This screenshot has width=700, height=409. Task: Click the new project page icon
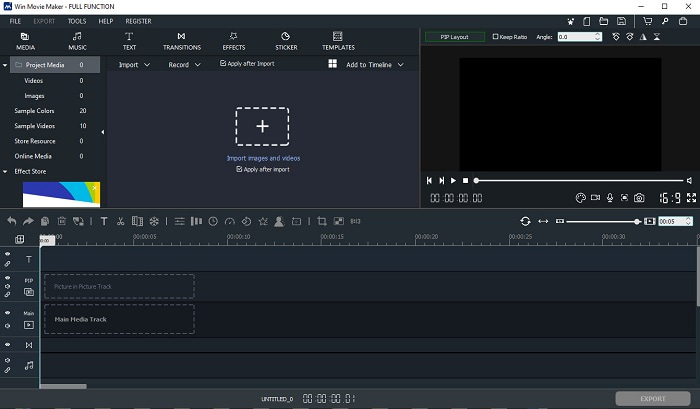[587, 21]
